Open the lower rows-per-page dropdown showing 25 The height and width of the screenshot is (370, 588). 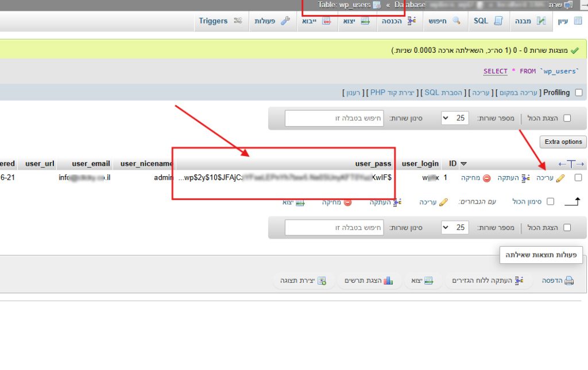454,227
